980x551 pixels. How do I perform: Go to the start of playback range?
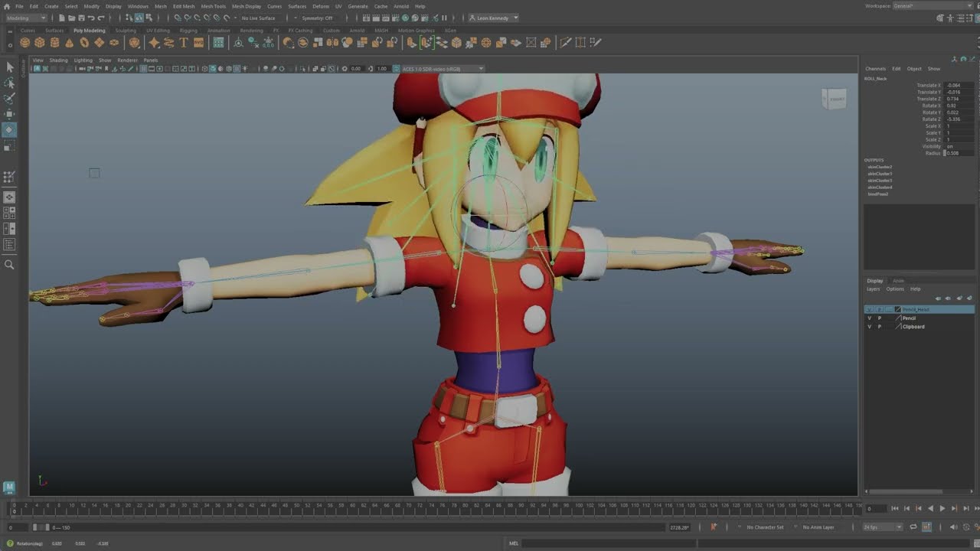(x=895, y=508)
